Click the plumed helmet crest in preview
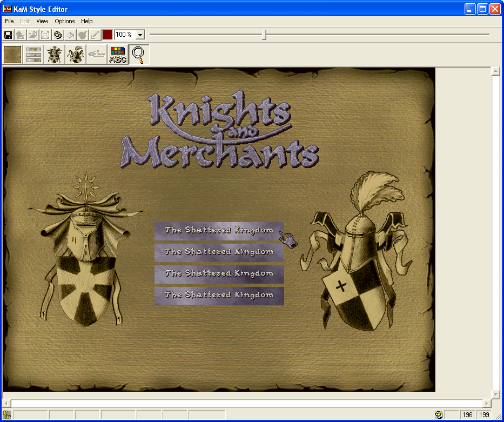 click(x=356, y=251)
